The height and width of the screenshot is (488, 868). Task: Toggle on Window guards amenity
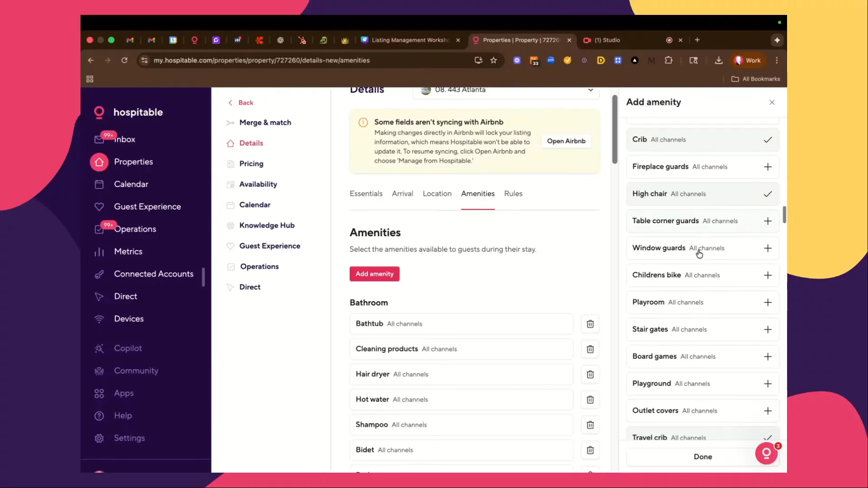pyautogui.click(x=768, y=249)
